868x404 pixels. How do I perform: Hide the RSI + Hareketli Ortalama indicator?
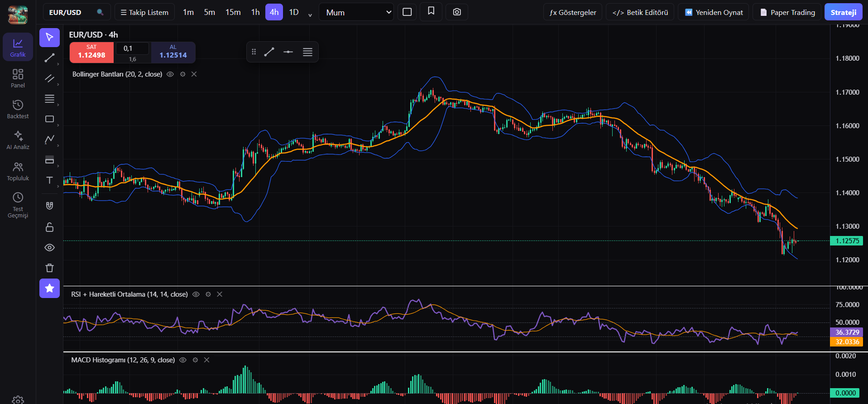[196, 294]
